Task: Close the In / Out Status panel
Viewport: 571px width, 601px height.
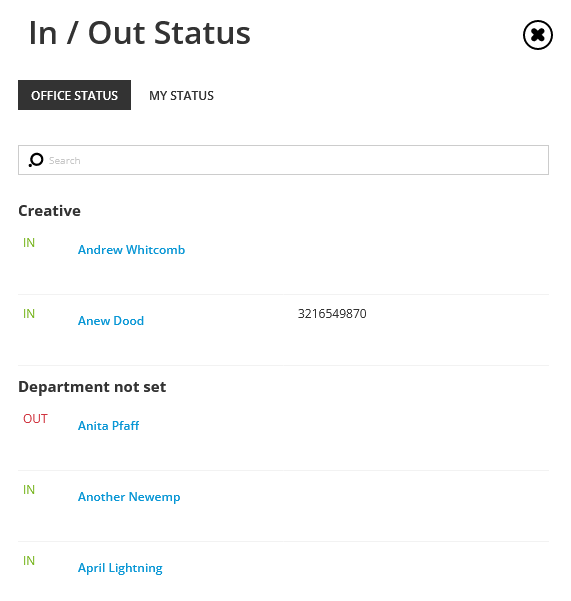Action: coord(538,35)
